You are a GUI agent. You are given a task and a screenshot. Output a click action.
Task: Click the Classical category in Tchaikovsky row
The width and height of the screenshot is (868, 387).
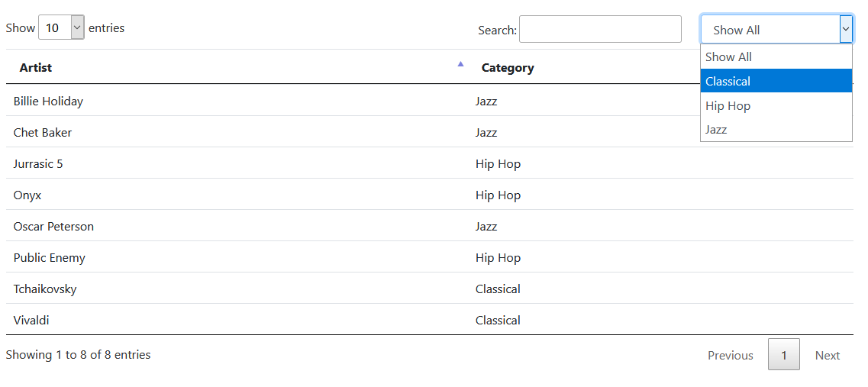(498, 289)
